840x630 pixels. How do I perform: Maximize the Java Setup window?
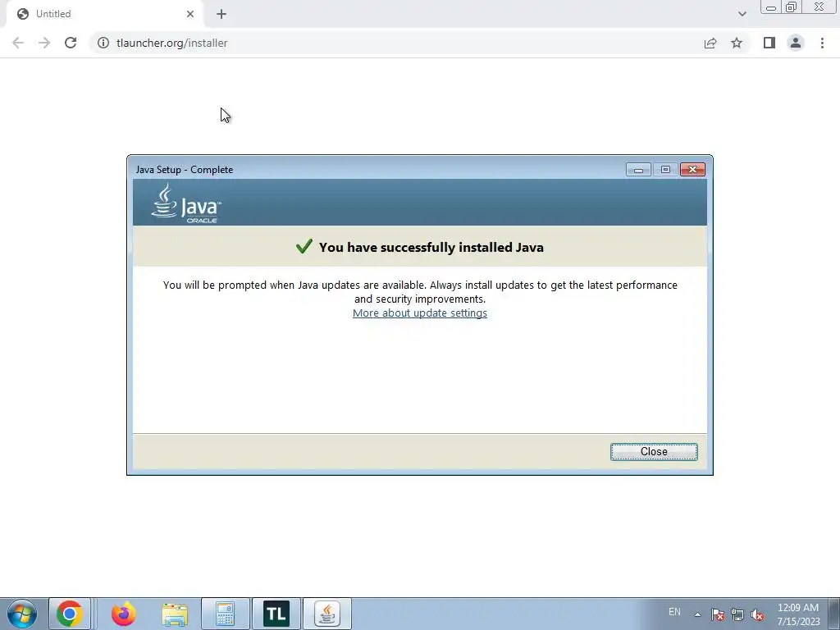665,169
